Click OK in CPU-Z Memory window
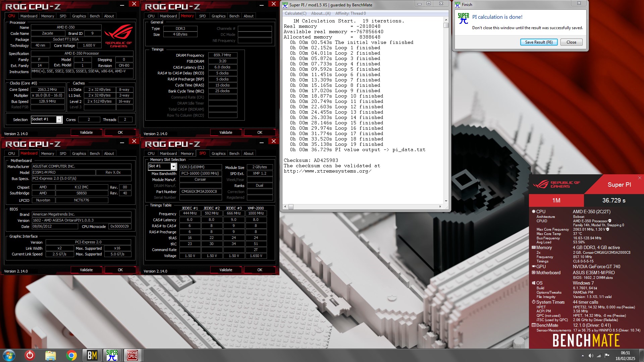This screenshot has height=362, width=644. point(260,132)
